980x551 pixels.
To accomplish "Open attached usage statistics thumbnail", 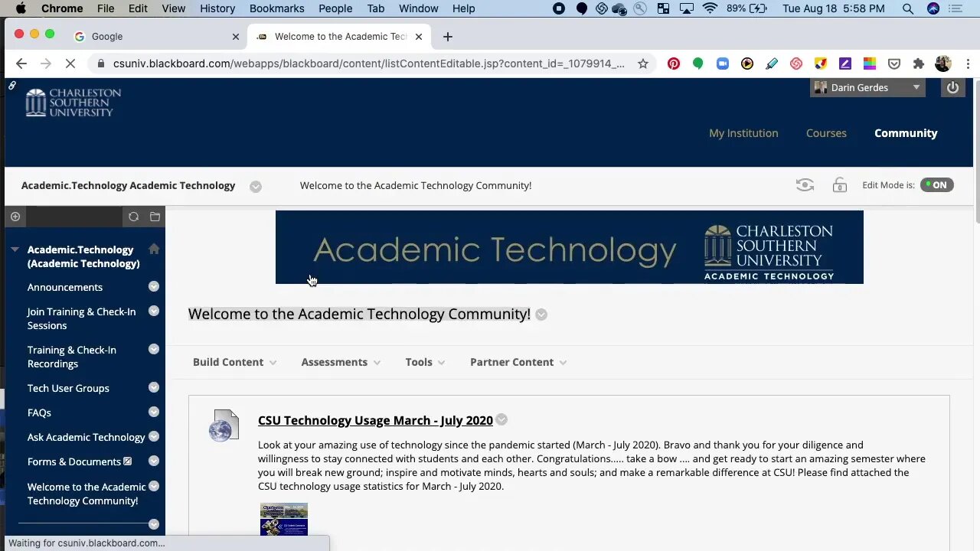I will pyautogui.click(x=283, y=519).
